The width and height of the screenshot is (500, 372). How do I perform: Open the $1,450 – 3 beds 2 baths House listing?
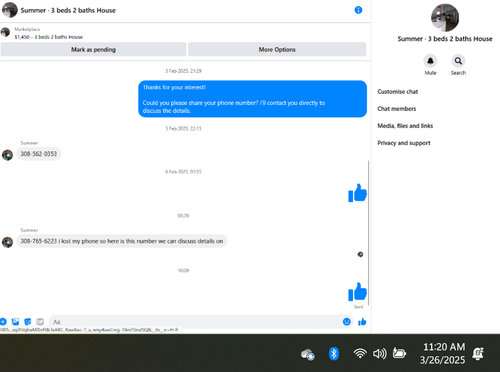click(49, 37)
